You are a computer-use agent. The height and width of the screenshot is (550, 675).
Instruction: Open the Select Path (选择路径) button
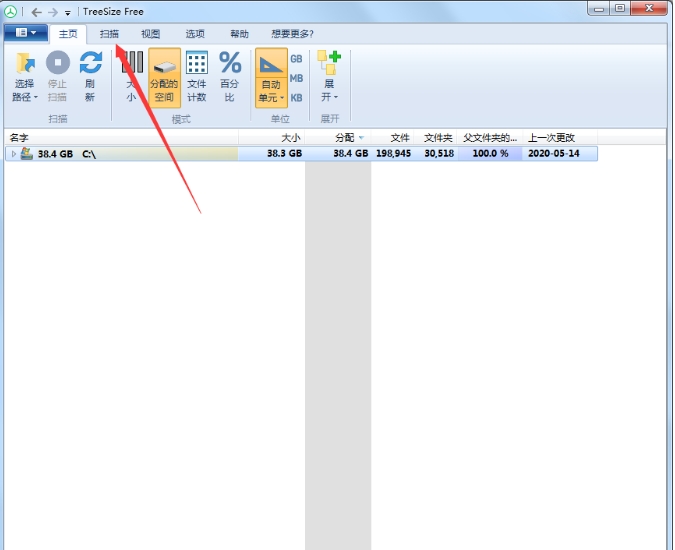click(x=25, y=77)
